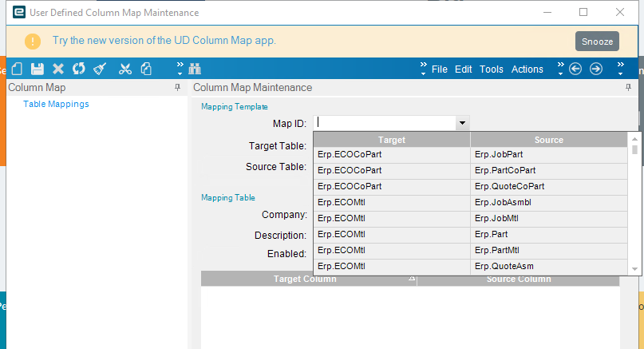This screenshot has height=349, width=644.
Task: Click the Copy/Paste clipboard icon
Action: tap(146, 69)
